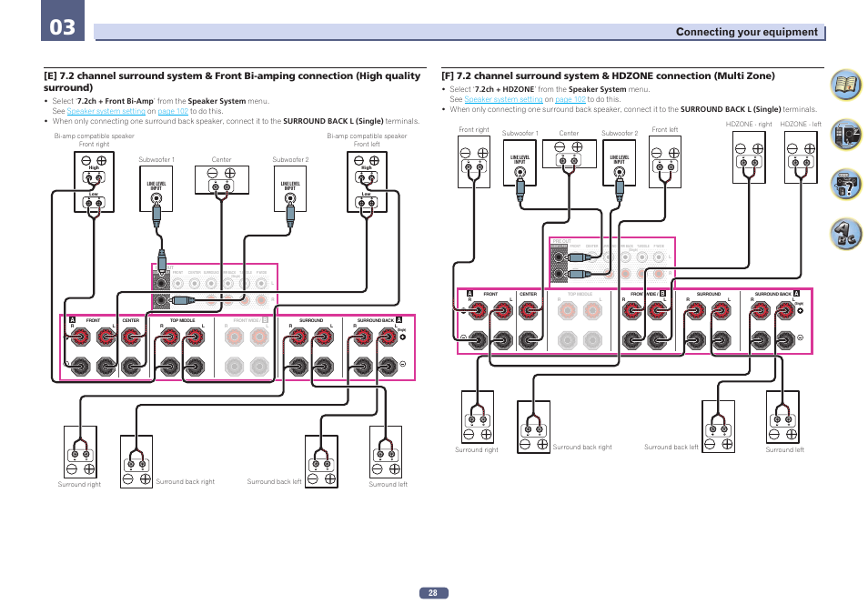
Task: Click 'Surround back right' label in section E
Action: (185, 482)
